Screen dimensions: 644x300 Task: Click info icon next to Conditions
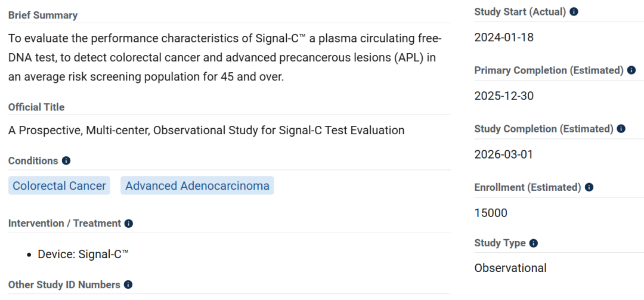coord(66,161)
